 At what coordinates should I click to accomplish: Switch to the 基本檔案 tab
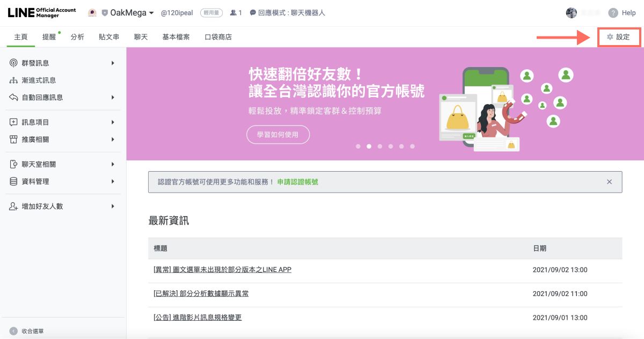(176, 37)
